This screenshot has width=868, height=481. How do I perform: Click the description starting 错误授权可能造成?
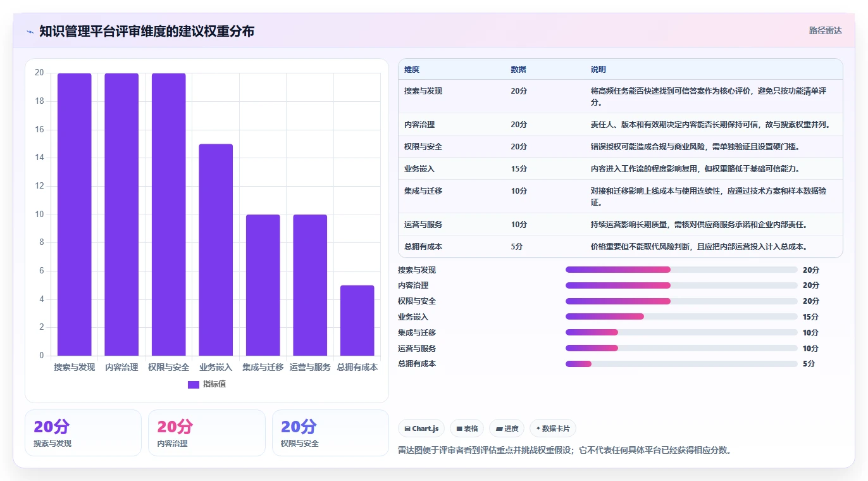[x=695, y=147]
